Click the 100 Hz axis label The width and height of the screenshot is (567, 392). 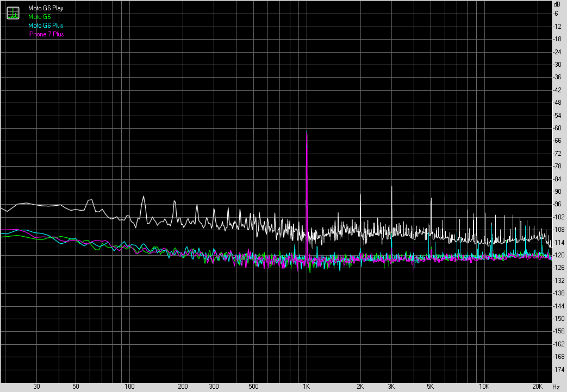pyautogui.click(x=129, y=387)
